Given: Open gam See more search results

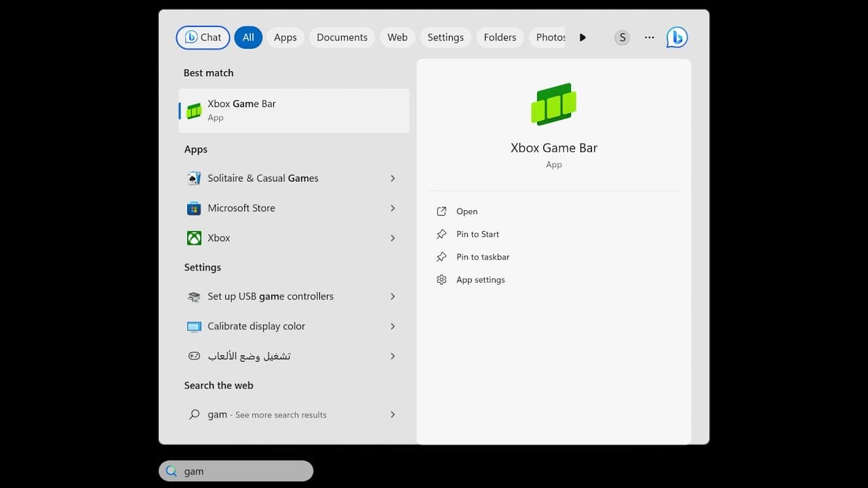Looking at the screenshot, I should point(294,414).
